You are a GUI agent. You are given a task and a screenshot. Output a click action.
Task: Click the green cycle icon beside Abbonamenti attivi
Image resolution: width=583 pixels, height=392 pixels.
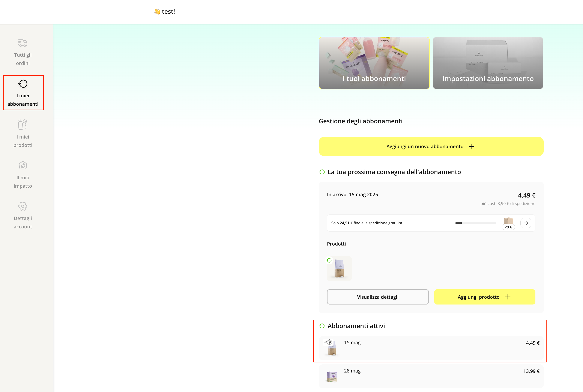pos(322,326)
